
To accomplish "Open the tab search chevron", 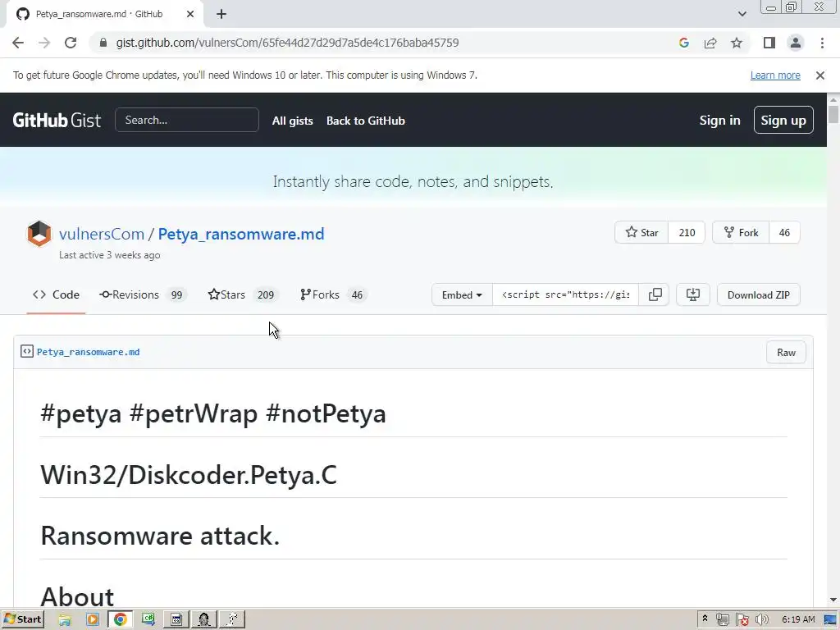I will pos(742,14).
